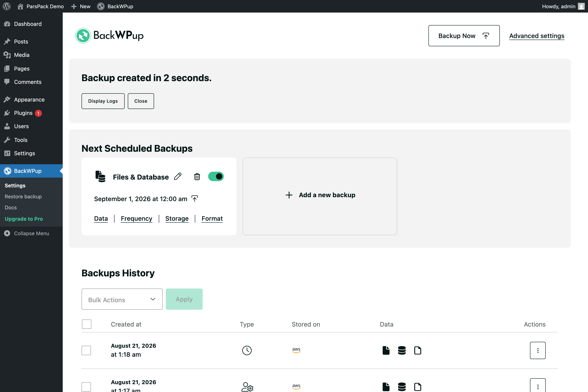Open WordPress Settings in sidebar
Image resolution: width=588 pixels, height=392 pixels.
click(x=31, y=153)
